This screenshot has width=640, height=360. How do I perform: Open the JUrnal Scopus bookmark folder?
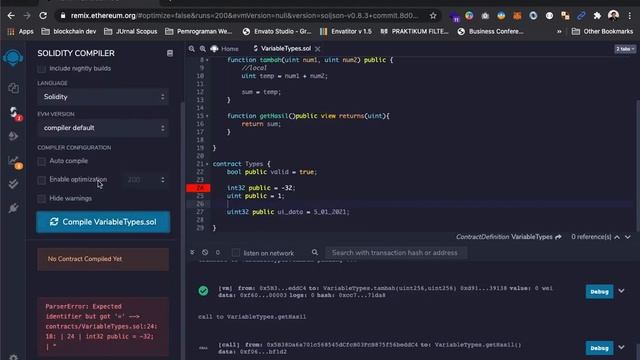coord(131,31)
